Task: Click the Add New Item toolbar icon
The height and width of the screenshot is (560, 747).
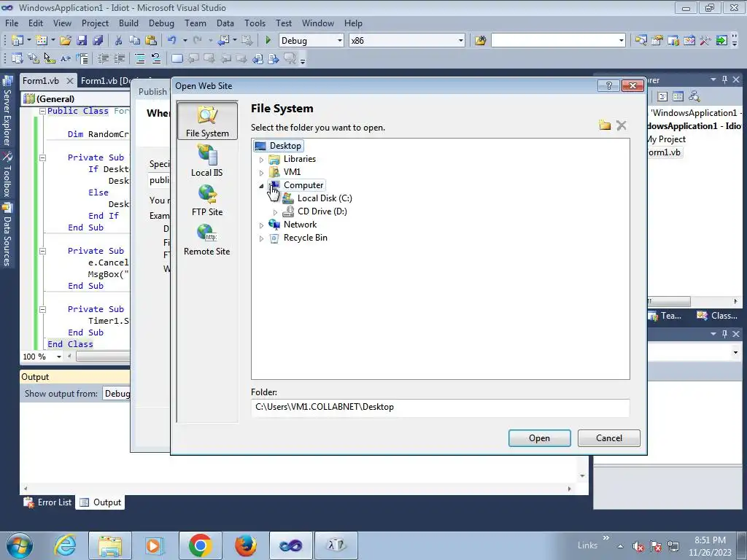Action: [42, 41]
